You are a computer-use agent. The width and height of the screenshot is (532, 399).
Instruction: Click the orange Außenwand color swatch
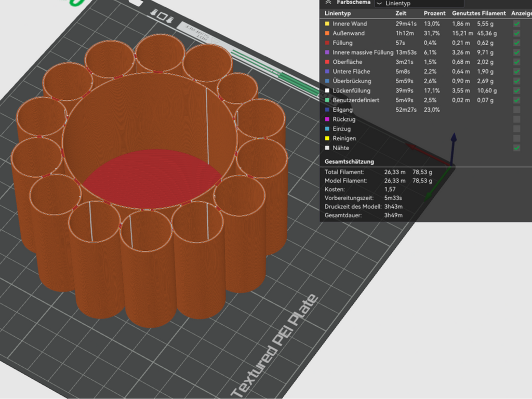click(327, 33)
